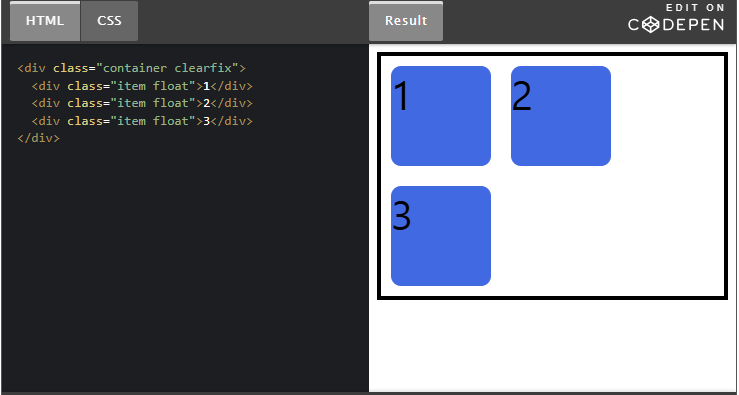The image size is (739, 395).
Task: Click the blue box numbered 1
Action: [x=441, y=116]
